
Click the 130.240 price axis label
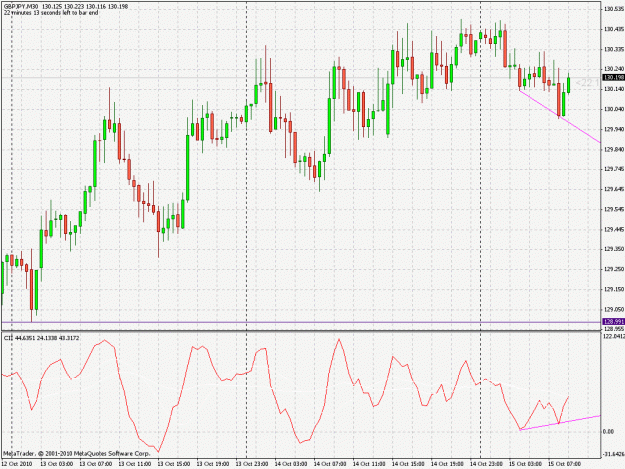[x=614, y=69]
